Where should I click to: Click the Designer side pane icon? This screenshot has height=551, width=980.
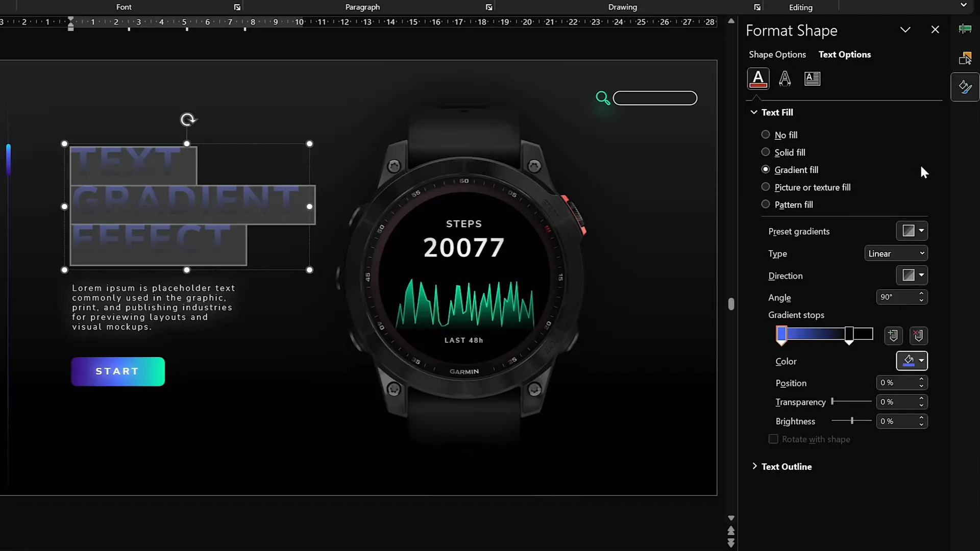(x=965, y=58)
